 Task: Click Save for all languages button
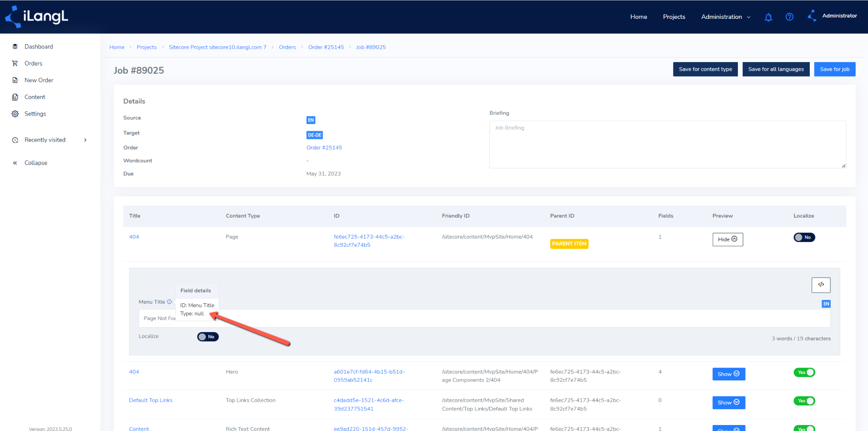tap(776, 69)
